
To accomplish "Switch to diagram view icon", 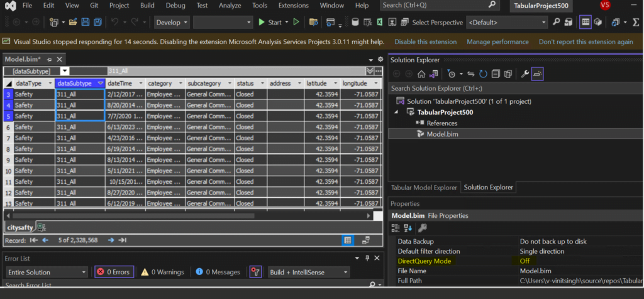I will coord(366,240).
